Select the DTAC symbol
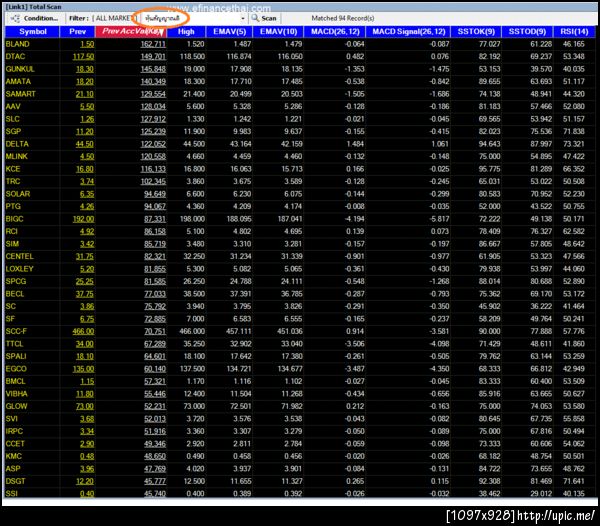The width and height of the screenshot is (600, 526). pyautogui.click(x=15, y=57)
